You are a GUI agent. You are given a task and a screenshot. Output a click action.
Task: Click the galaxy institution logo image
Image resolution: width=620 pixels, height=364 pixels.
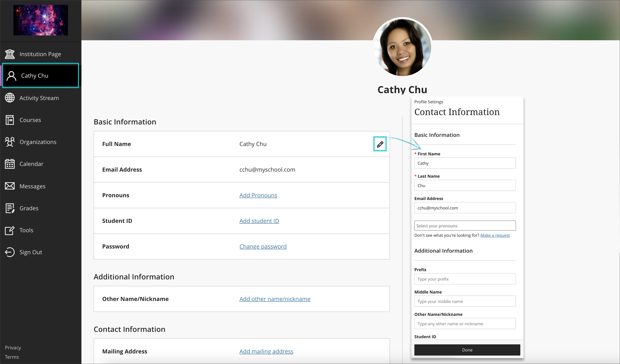pyautogui.click(x=41, y=20)
